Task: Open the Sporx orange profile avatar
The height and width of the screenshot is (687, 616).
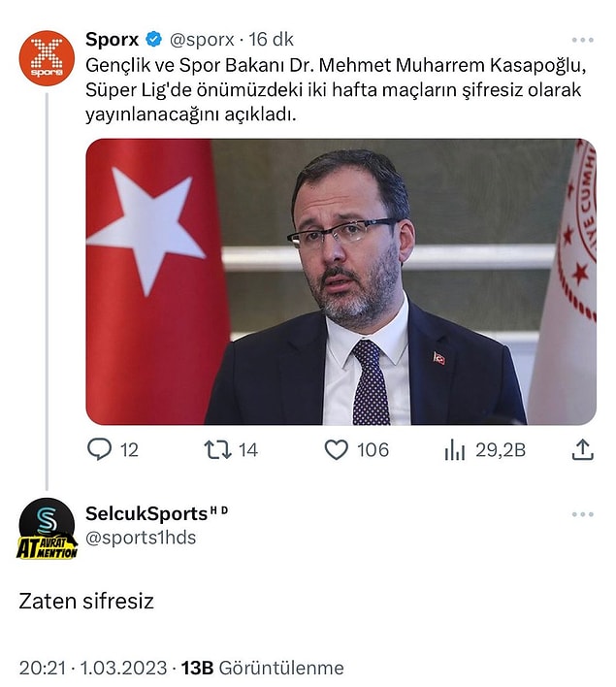Action: coord(47,58)
